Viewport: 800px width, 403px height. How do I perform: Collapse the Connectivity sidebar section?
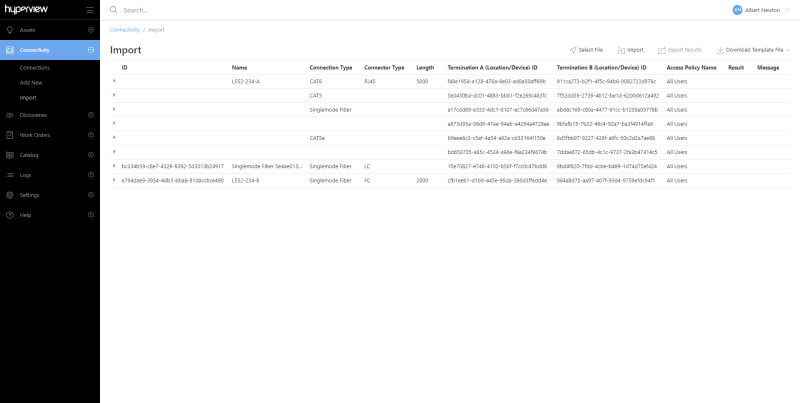click(90, 49)
